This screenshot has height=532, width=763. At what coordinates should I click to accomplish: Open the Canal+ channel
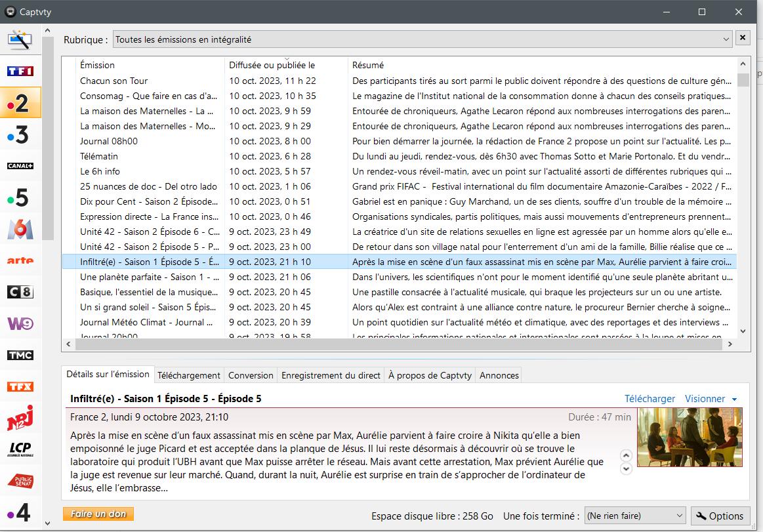tap(20, 166)
